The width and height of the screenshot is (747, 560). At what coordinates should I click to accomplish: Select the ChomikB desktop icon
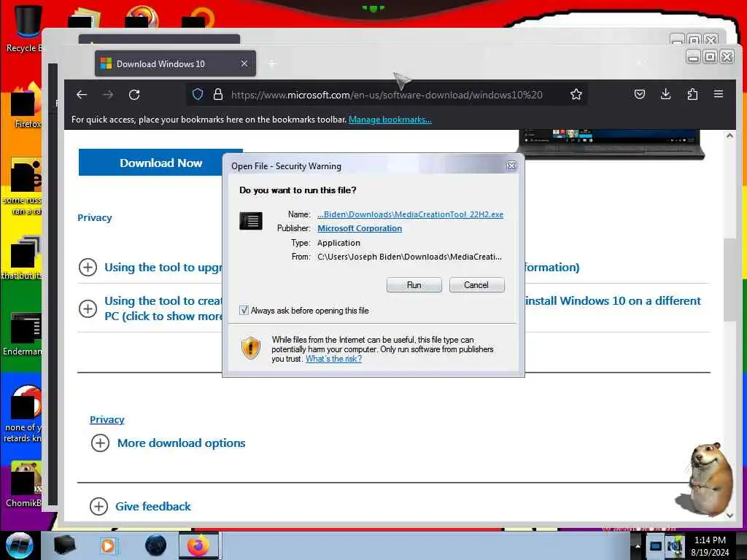tap(24, 483)
